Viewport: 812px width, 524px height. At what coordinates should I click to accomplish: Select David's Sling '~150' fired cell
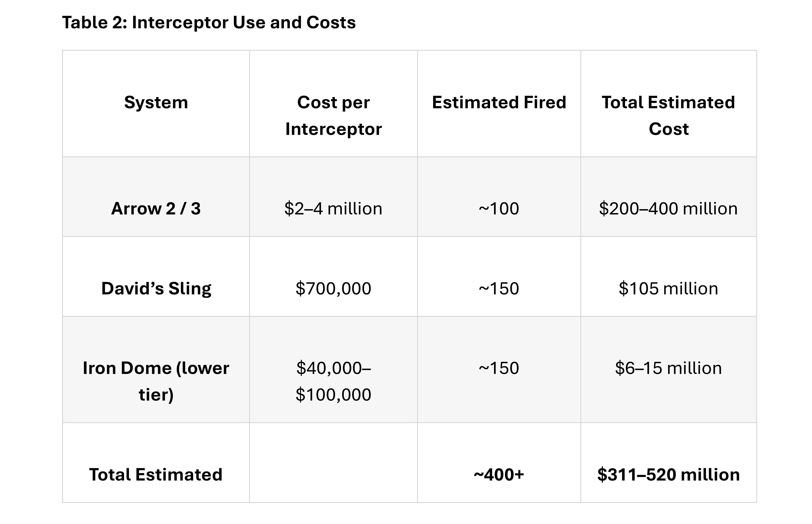click(x=499, y=288)
